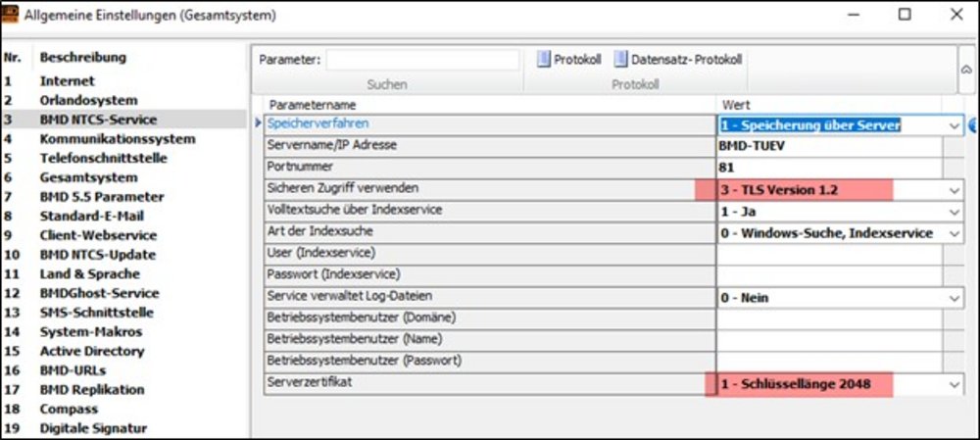
Task: Open the Active Directory settings entry
Action: point(91,351)
